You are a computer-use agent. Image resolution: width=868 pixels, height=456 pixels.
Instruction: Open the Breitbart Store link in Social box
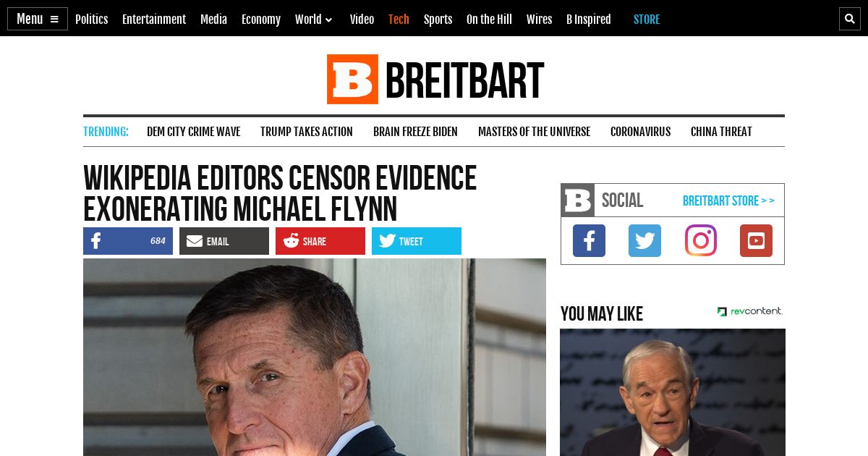click(728, 200)
